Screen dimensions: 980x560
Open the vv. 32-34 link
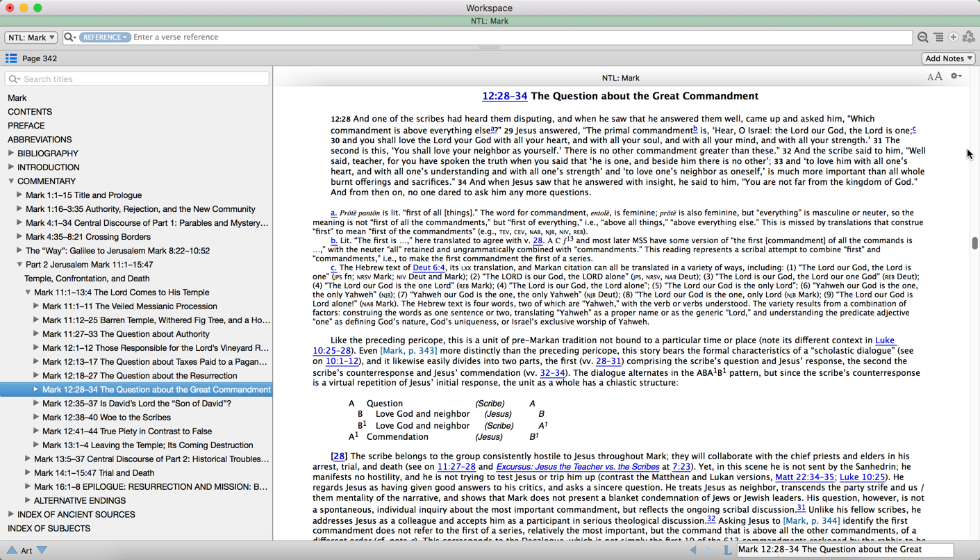point(552,373)
